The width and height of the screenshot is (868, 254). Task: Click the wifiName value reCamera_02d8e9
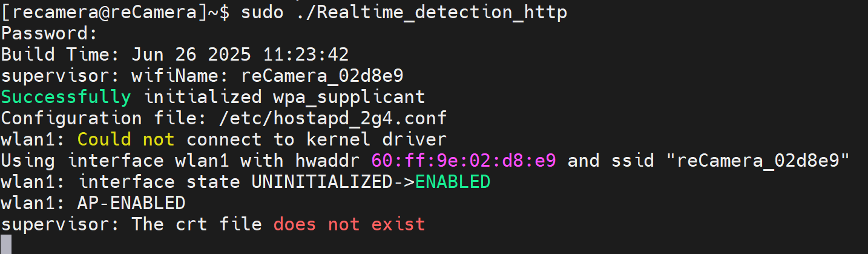point(322,76)
